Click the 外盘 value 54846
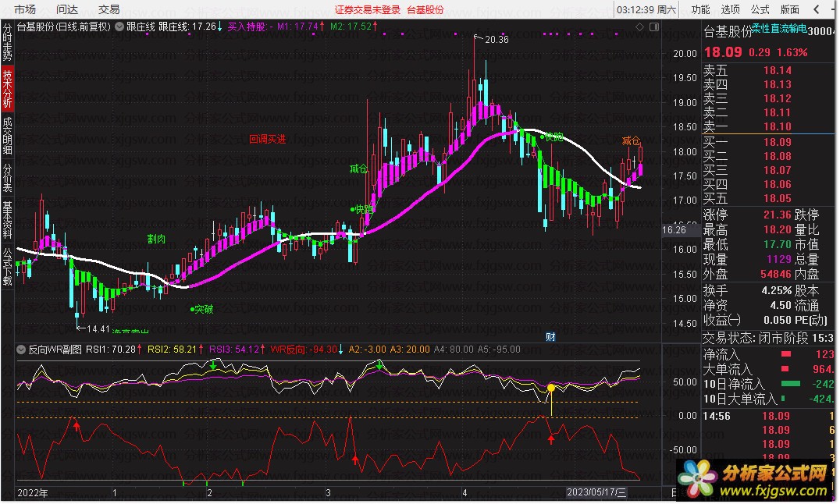Viewport: 840px width, 504px height. (776, 274)
